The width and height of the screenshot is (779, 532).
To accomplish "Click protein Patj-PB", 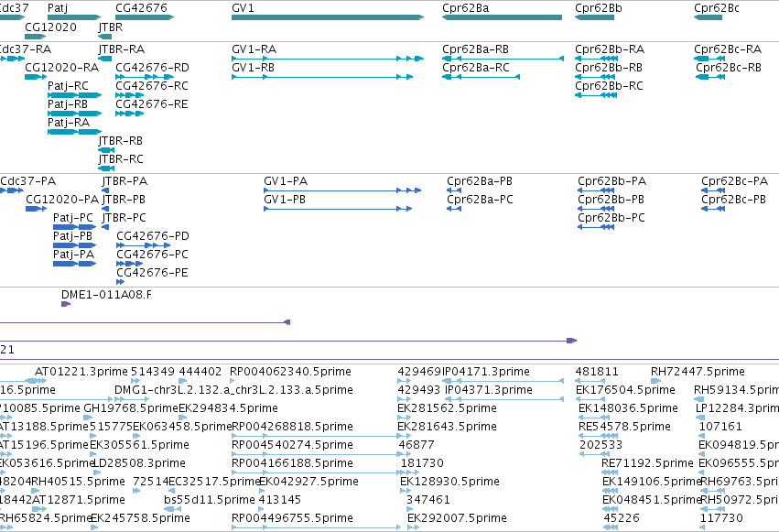I will click(x=74, y=245).
